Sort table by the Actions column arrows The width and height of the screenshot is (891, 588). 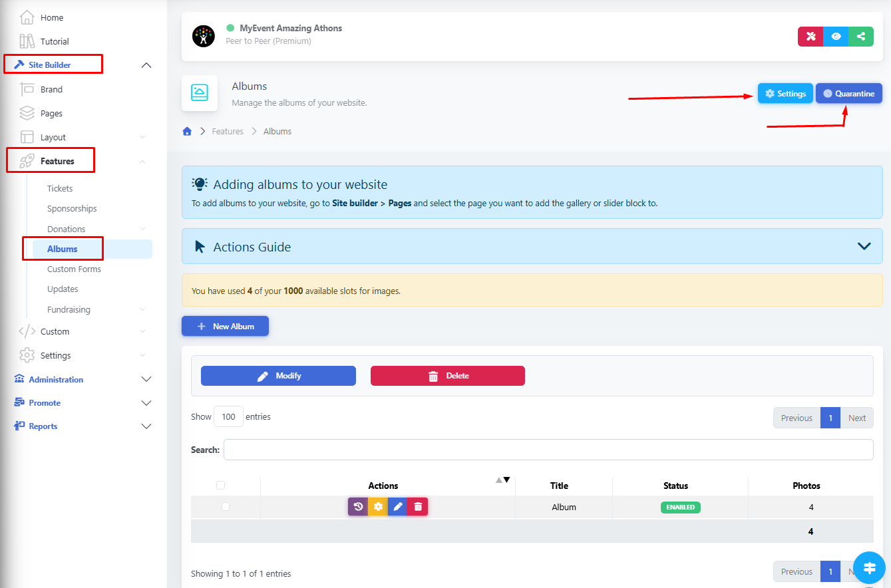click(503, 480)
